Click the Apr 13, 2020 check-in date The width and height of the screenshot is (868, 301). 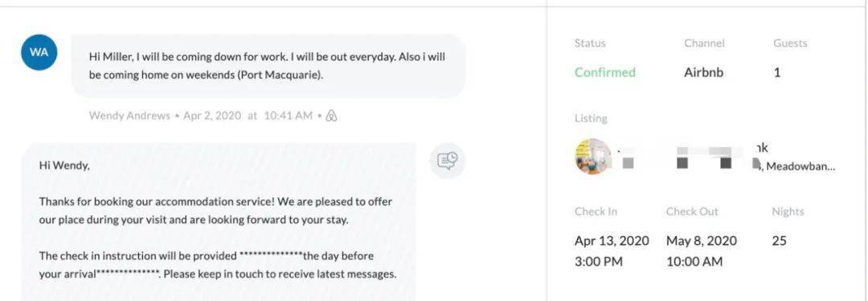point(612,241)
